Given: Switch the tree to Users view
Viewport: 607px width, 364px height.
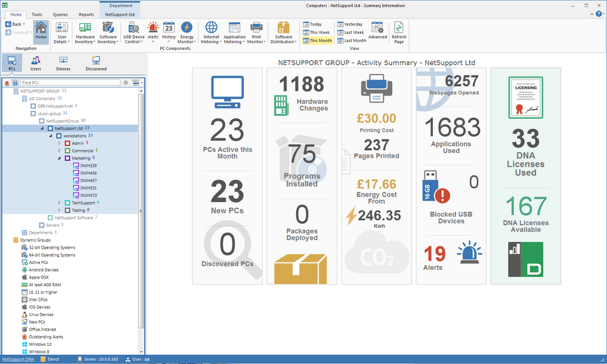Looking at the screenshot, I should 36,64.
